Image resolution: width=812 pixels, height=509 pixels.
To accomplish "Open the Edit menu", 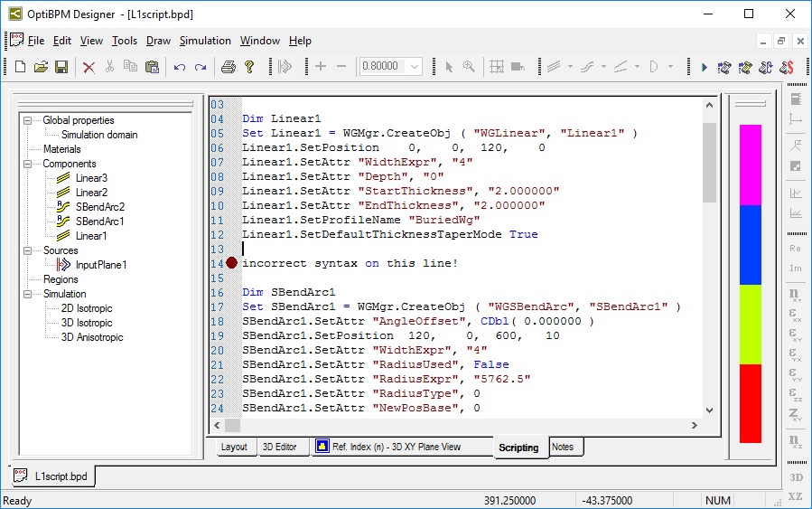I will coord(62,41).
